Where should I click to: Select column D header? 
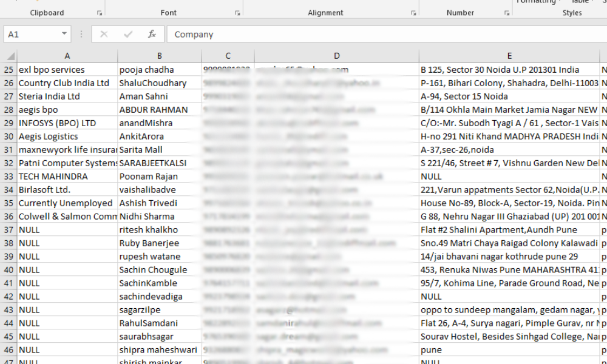point(337,56)
